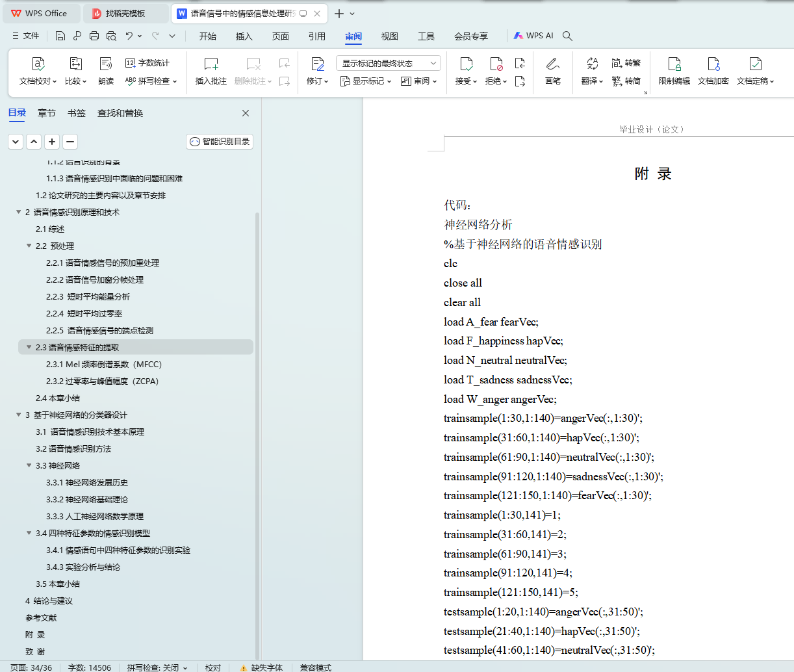
Task: Open the 文档校对 document proofreading tool
Action: [x=38, y=71]
